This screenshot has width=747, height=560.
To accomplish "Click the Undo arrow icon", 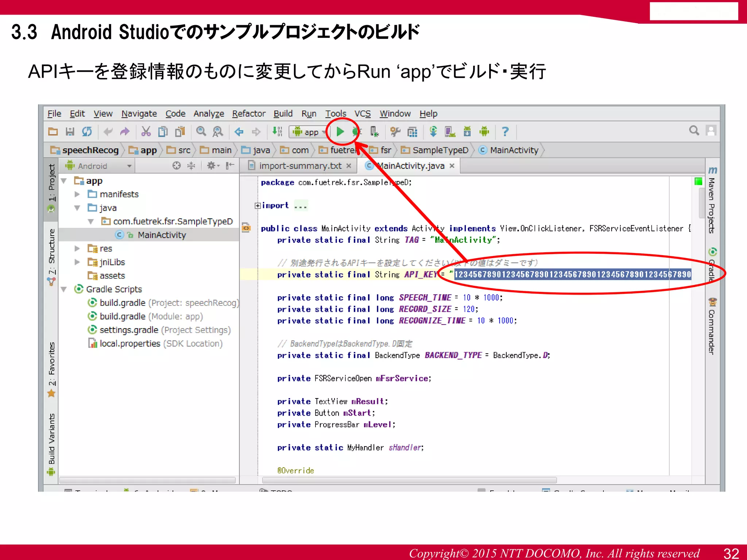I will point(108,131).
